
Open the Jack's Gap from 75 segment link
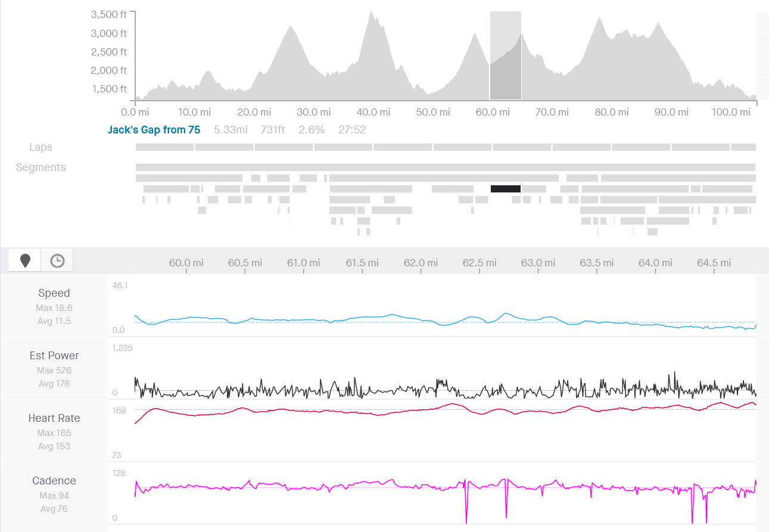154,130
